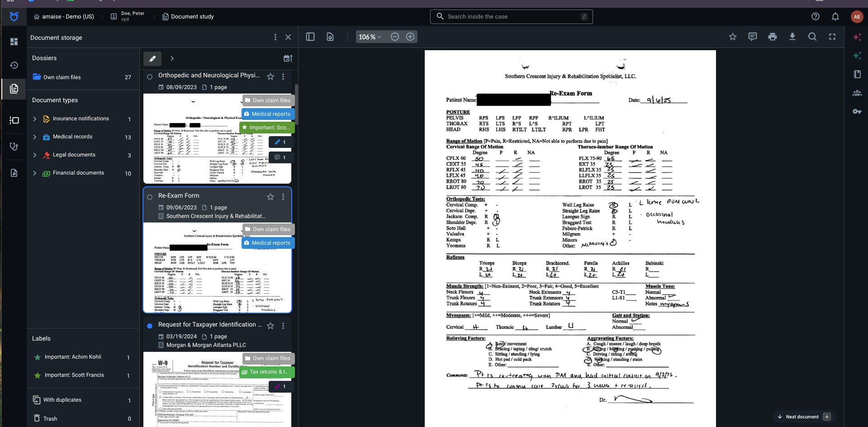Open the pink AI sparkle assistant
Viewport: 868px width, 427px height.
857,37
